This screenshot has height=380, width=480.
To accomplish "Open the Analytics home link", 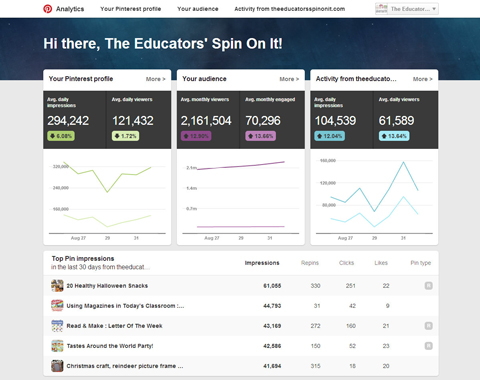I will 70,9.
